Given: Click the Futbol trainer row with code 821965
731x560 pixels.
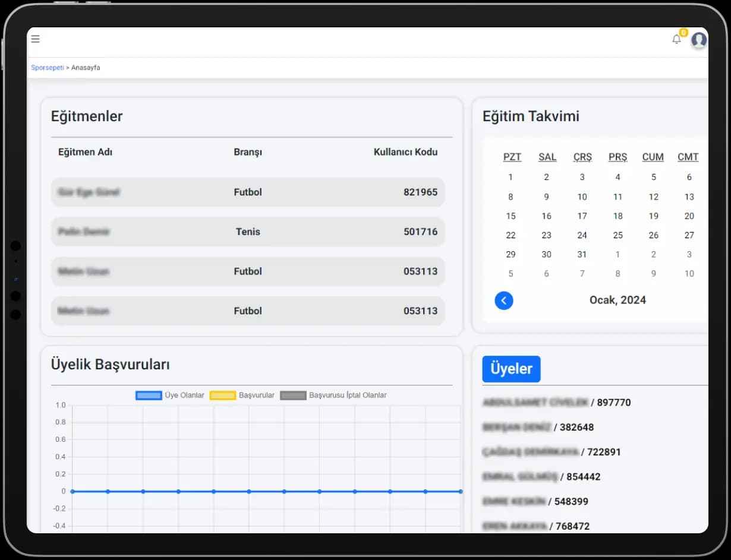Looking at the screenshot, I should point(248,192).
